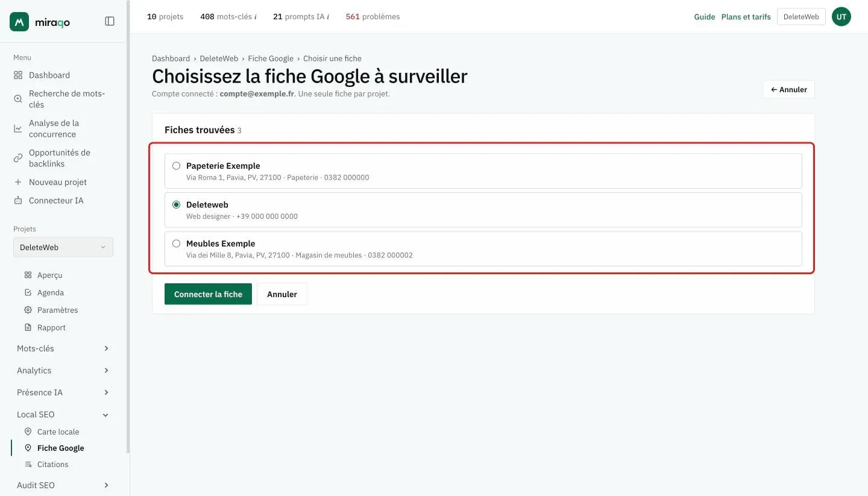This screenshot has height=496, width=868.
Task: Click the Rapport document icon
Action: click(28, 327)
